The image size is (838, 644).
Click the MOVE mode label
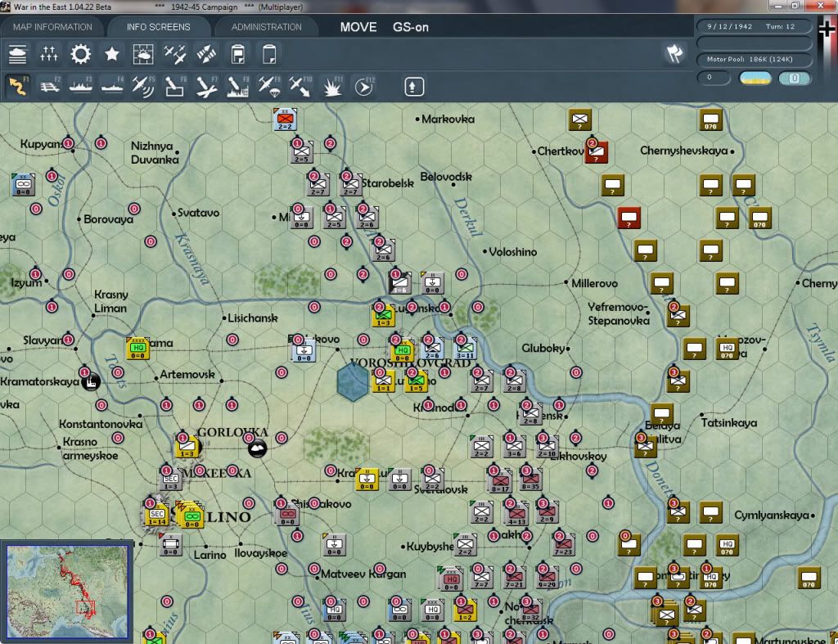click(358, 27)
